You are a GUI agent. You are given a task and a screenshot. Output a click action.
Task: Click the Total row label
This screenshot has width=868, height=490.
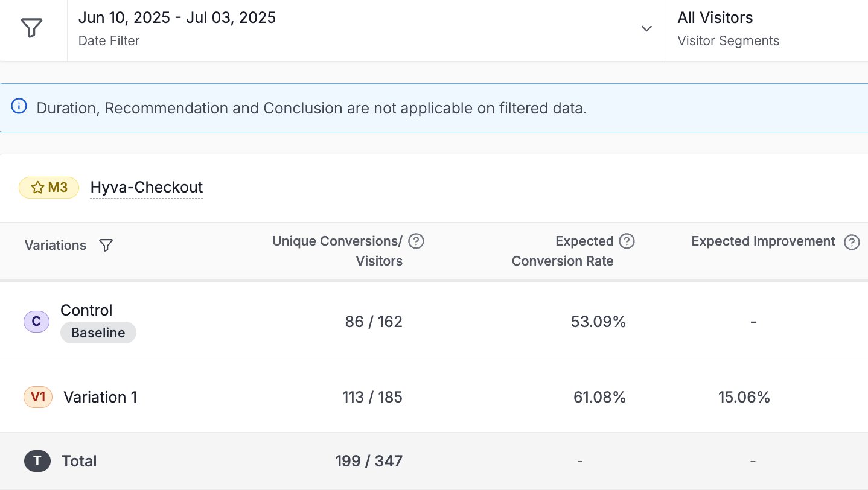click(79, 461)
